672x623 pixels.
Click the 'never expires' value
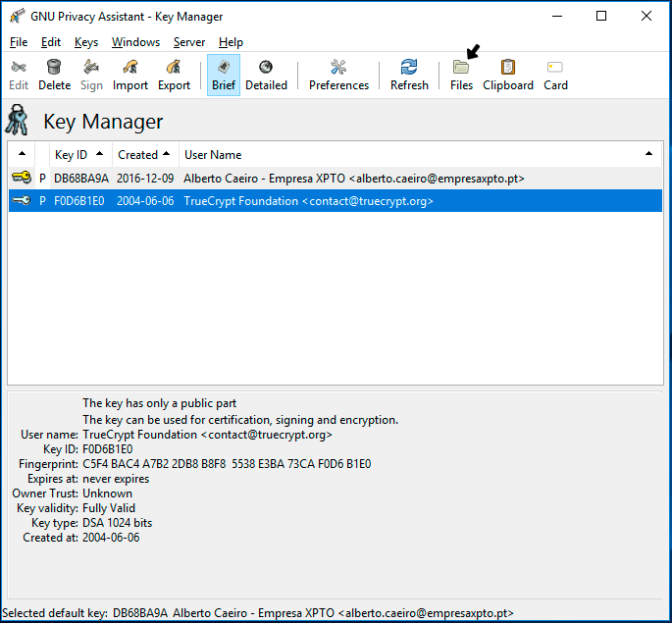(x=116, y=479)
